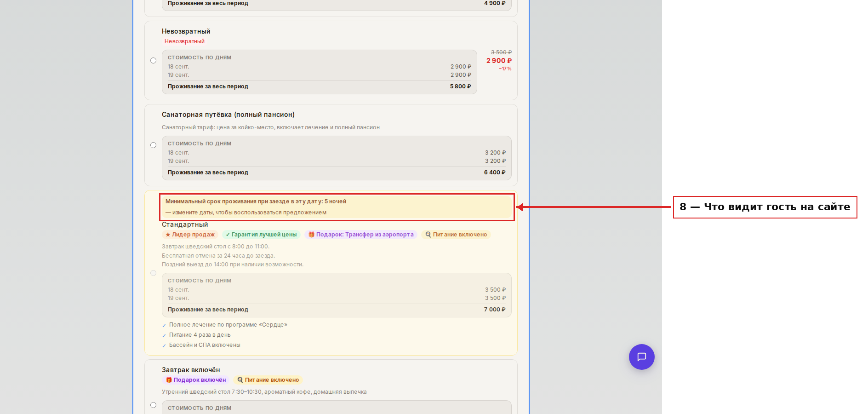The width and height of the screenshot is (868, 414).
Task: Click Проживание за весь период in Санаторная путёвка
Action: (x=208, y=172)
